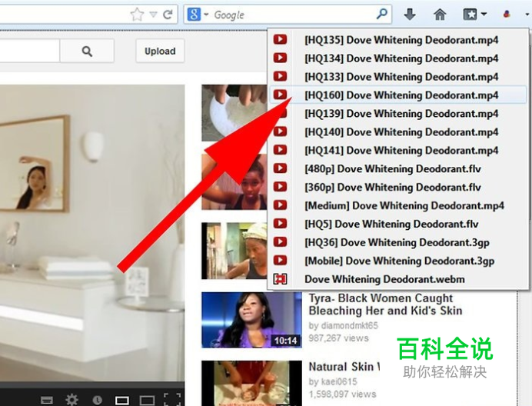Click the Dove deodorant video frame
This screenshot has height=406, width=532.
click(92, 232)
